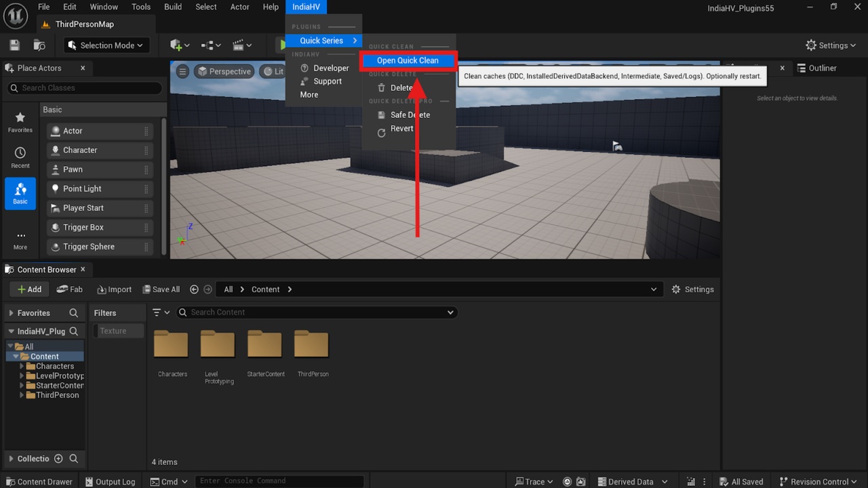868x488 pixels.
Task: Open the File menu
Action: (x=43, y=7)
